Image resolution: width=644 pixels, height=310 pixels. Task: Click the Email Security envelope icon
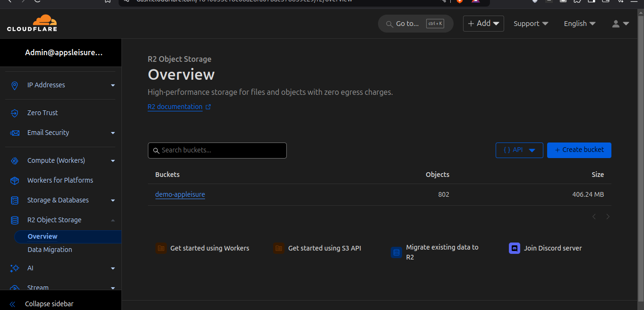15,132
